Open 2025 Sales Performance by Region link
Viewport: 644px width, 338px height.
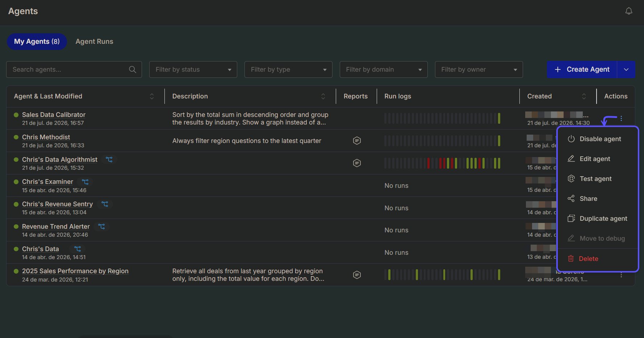click(x=75, y=271)
